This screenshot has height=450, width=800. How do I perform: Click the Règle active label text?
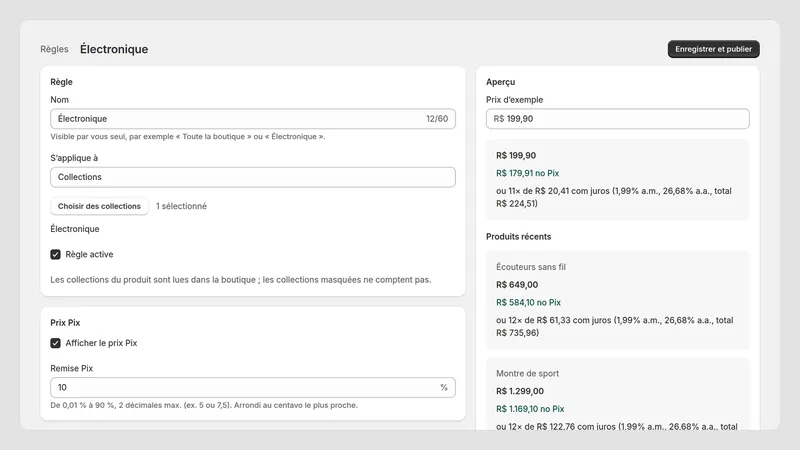pos(89,254)
